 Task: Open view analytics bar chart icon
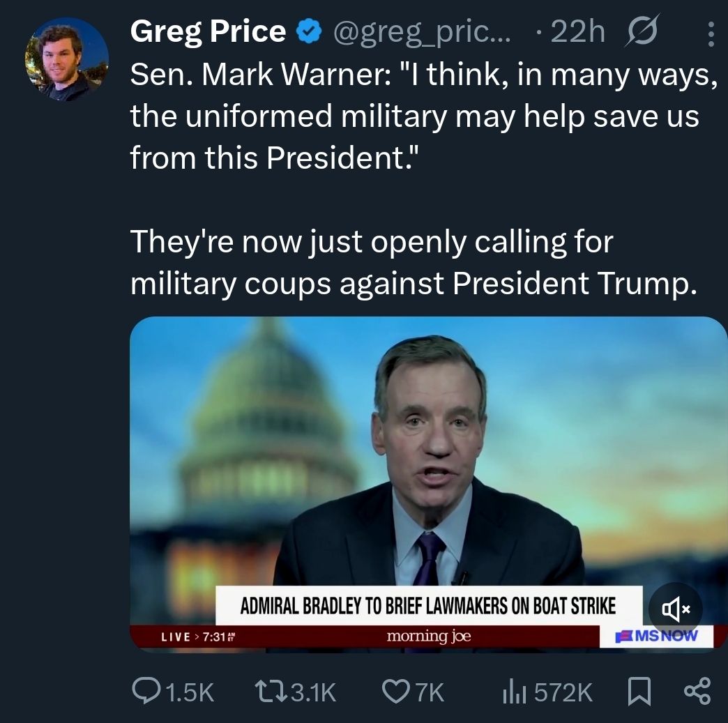tap(514, 691)
